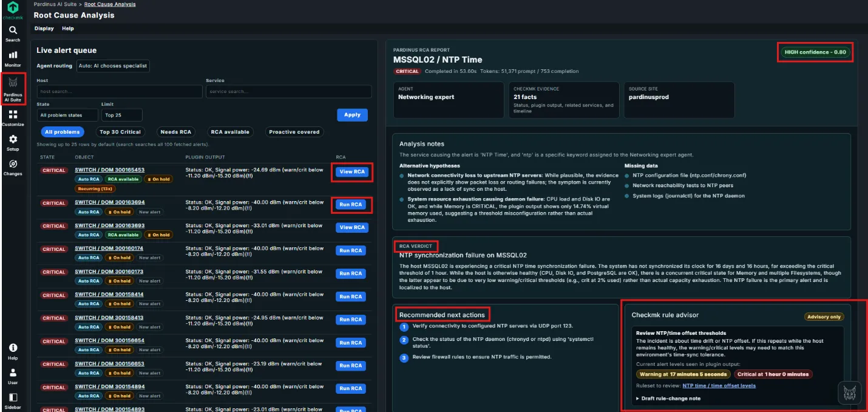
Task: Open the All problem states dropdown
Action: (x=67, y=115)
